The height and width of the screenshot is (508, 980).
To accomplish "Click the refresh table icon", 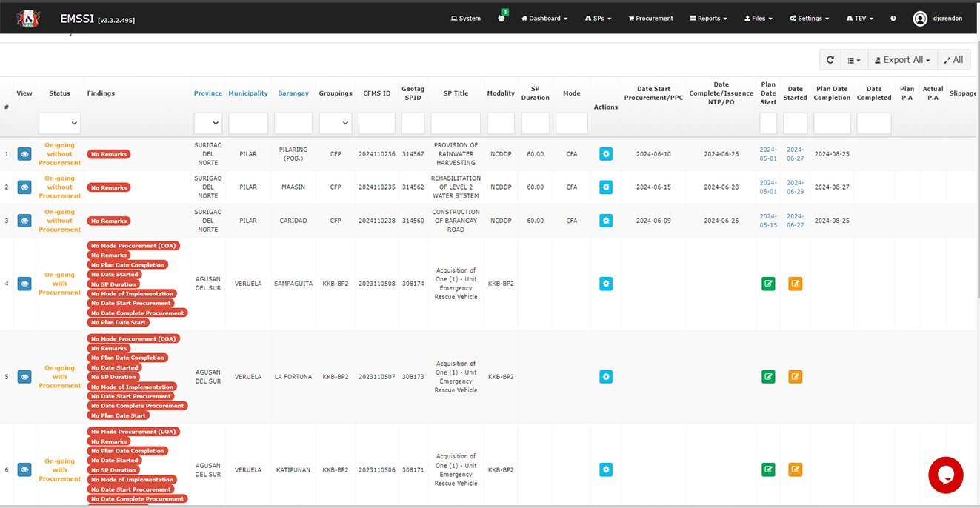I will (830, 60).
